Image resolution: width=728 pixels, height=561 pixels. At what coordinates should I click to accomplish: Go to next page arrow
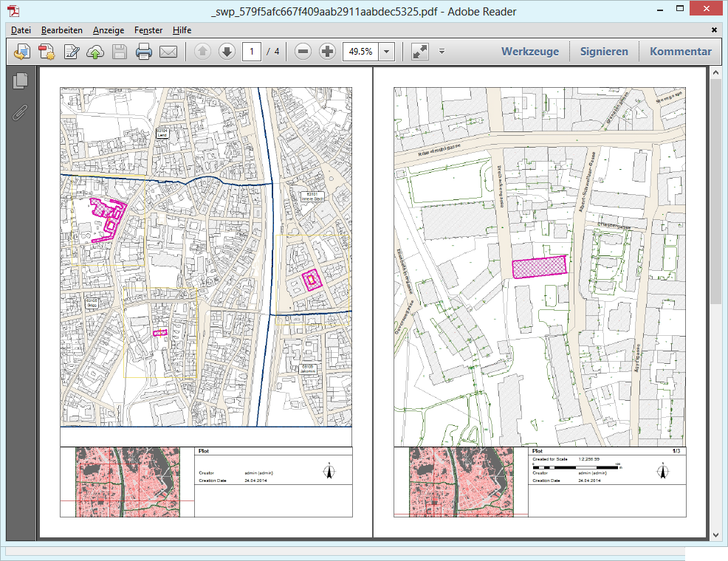pos(227,52)
